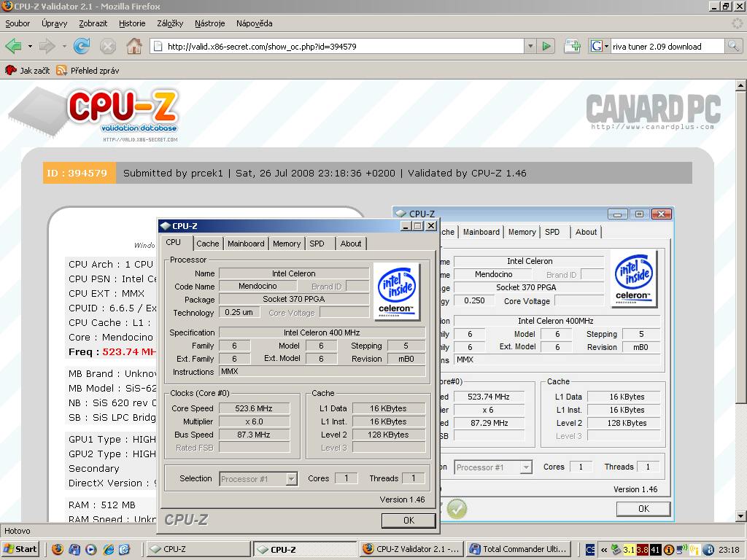Screen dimensions: 747x560
Task: Reload the page with the blue refresh icon
Action: (x=82, y=46)
